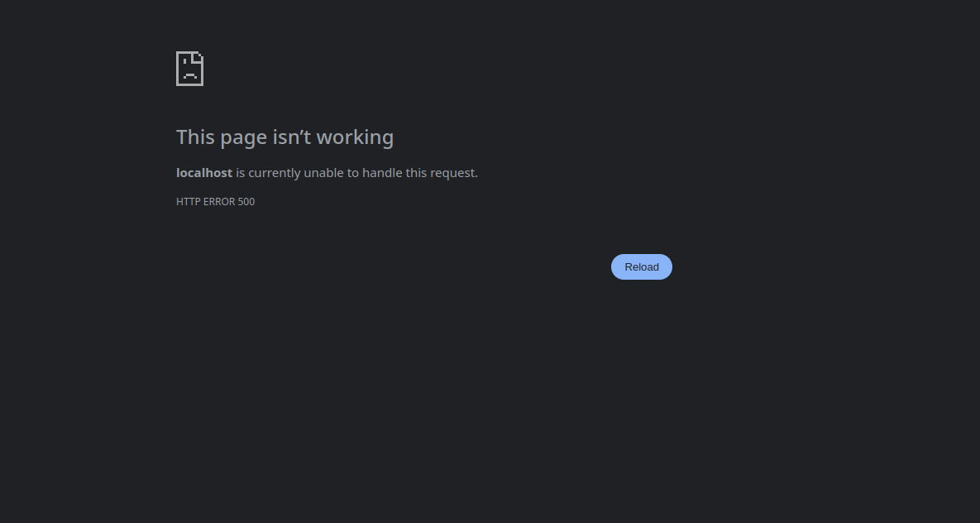
Task: Click the Reload button
Action: point(641,267)
